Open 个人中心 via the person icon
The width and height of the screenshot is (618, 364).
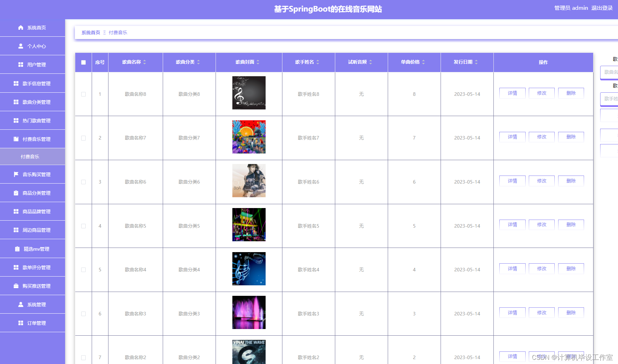[20, 46]
